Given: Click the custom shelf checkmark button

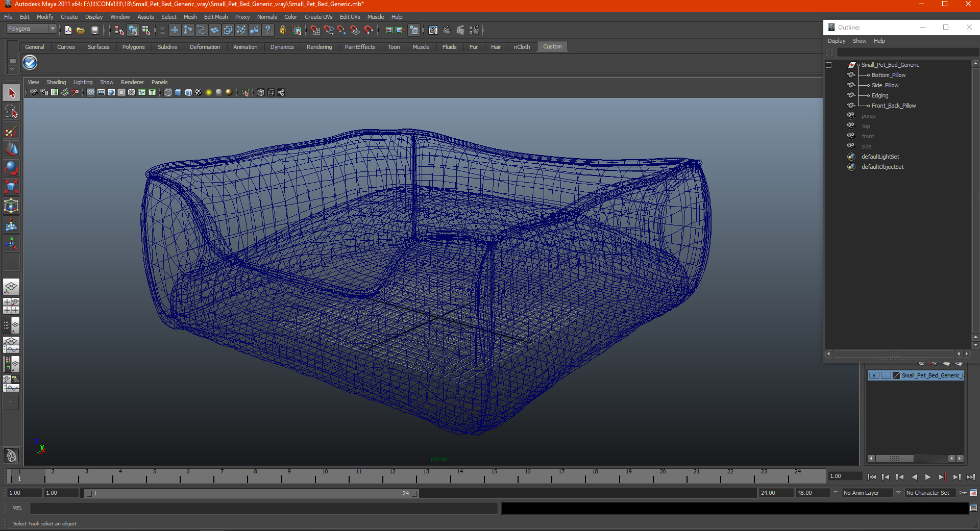Looking at the screenshot, I should point(30,63).
